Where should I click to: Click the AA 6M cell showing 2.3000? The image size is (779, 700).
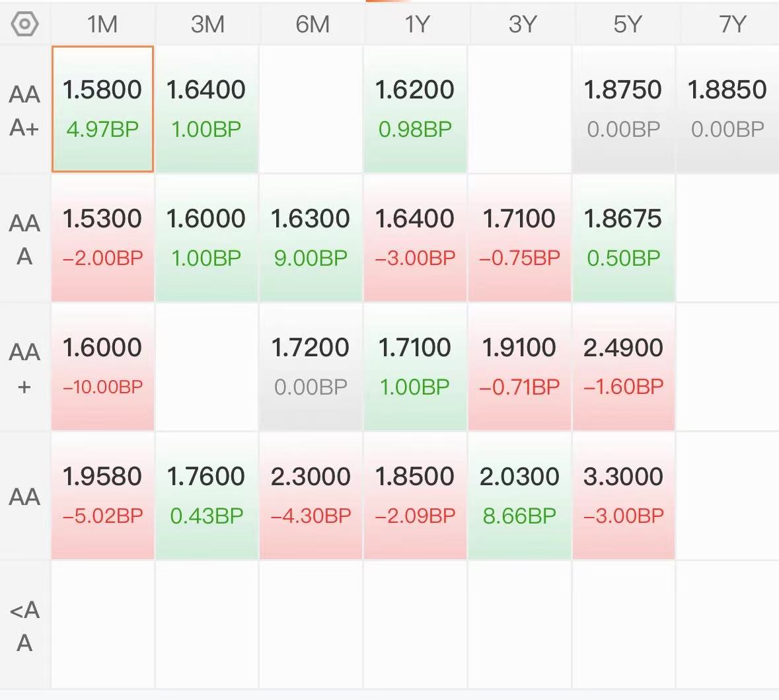click(311, 496)
